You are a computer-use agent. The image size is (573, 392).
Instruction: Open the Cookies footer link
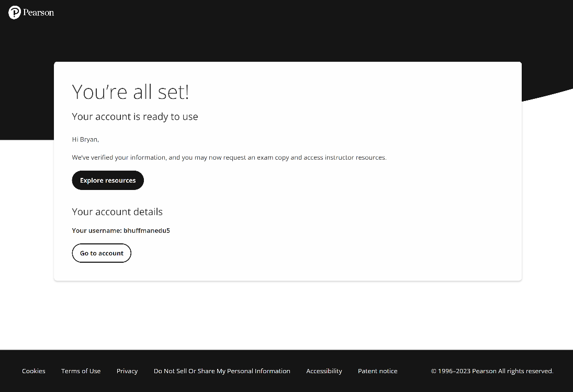[x=33, y=371]
